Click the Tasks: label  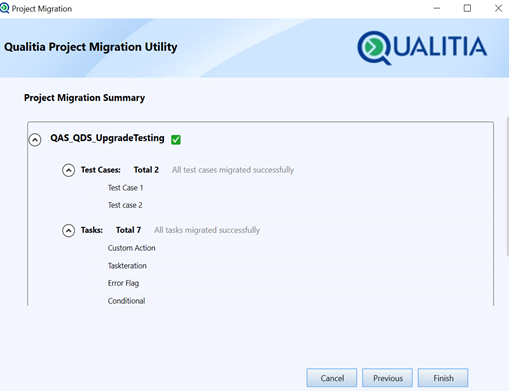coord(92,230)
